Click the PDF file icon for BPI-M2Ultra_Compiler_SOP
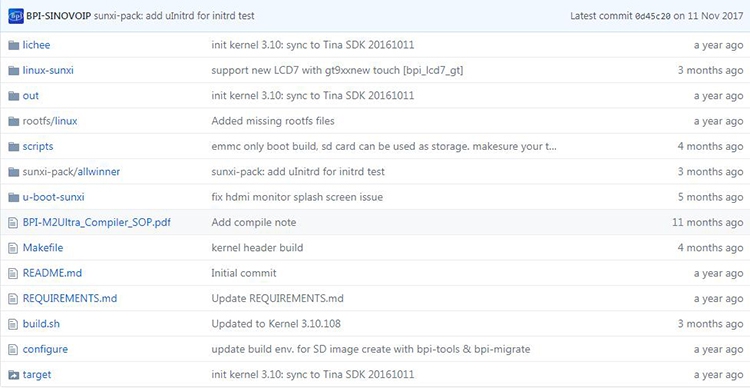The width and height of the screenshot is (750, 388). [x=13, y=222]
